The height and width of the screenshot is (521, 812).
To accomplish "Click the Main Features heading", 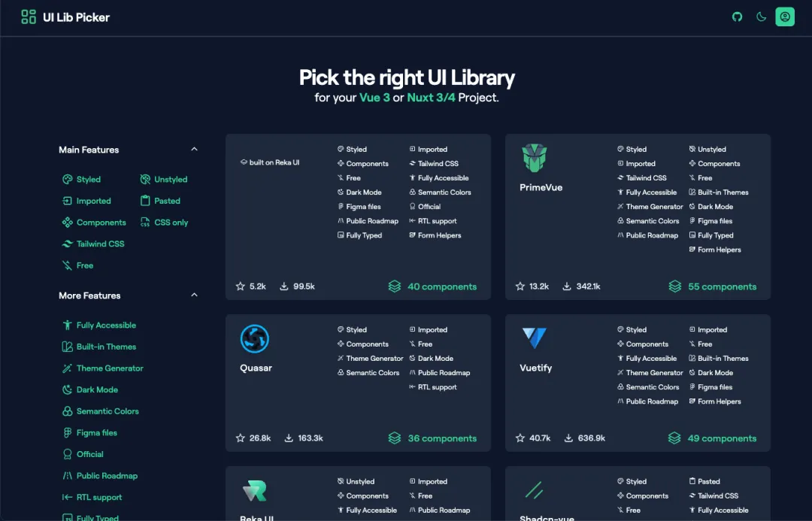I will point(89,150).
